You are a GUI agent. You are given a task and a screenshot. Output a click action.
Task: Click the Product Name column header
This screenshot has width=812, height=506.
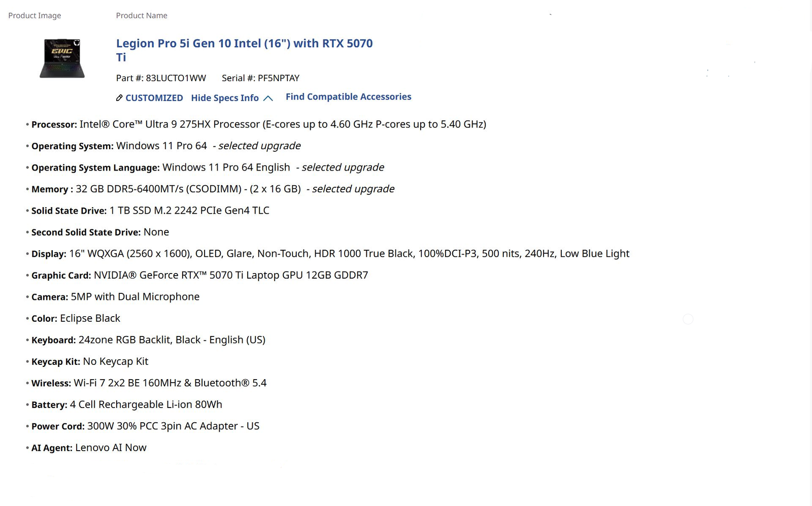142,16
